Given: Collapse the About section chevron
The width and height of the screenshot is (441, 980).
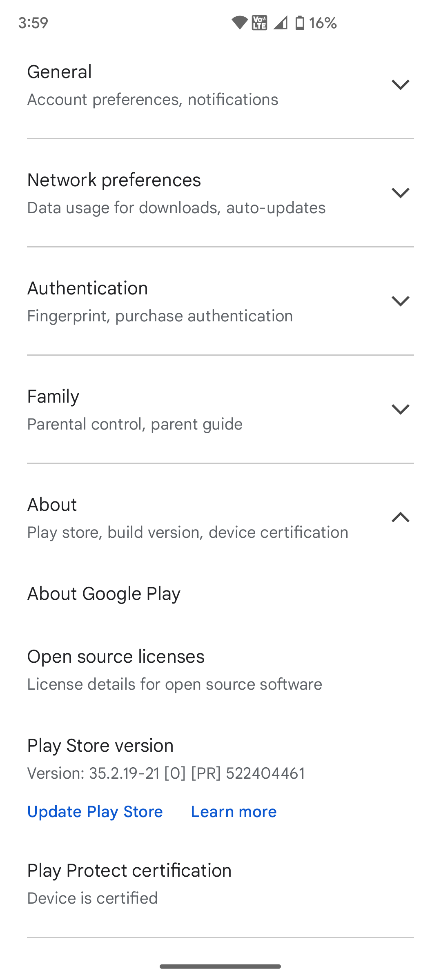Looking at the screenshot, I should 400,517.
